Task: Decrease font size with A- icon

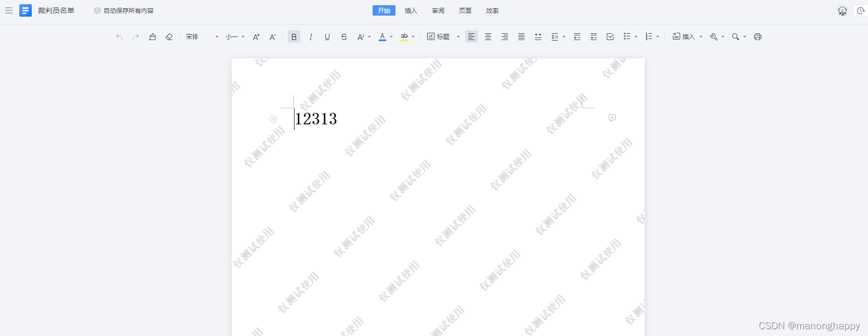Action: pos(273,37)
